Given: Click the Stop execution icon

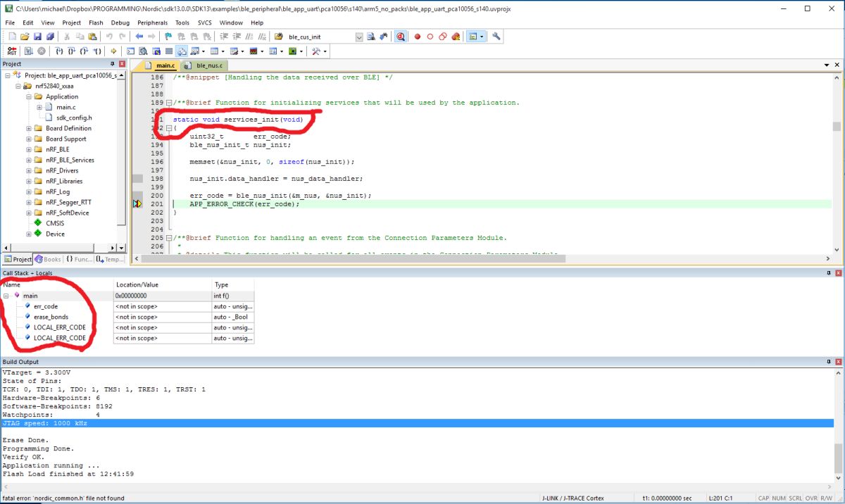Looking at the screenshot, I should tap(42, 51).
